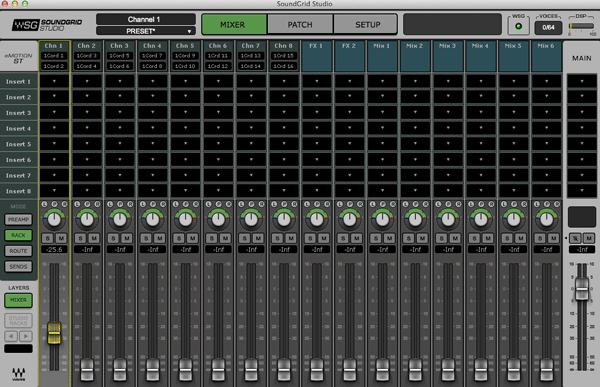This screenshot has height=387, width=600.
Task: Click the left layer navigation arrow
Action: 11,336
